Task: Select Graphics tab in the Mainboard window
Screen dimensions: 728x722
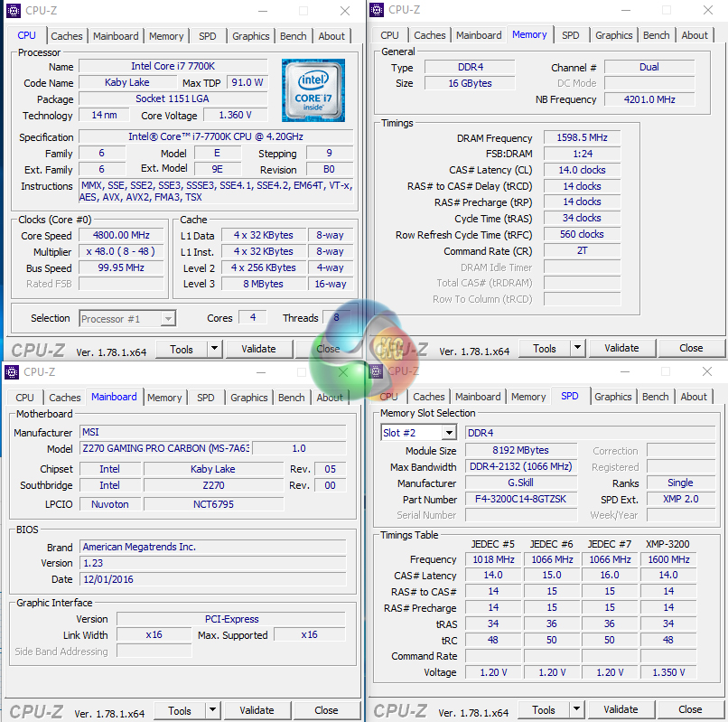Action: 248,398
